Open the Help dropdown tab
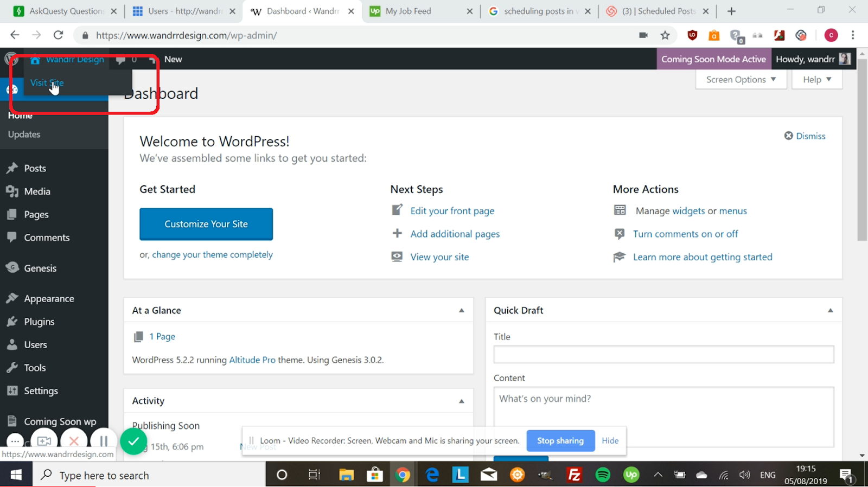This screenshot has height=487, width=868. [816, 80]
